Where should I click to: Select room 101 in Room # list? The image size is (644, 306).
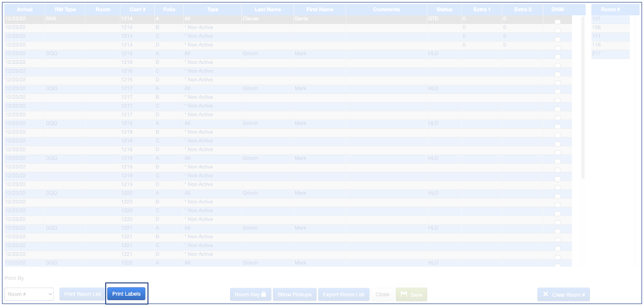[x=610, y=19]
